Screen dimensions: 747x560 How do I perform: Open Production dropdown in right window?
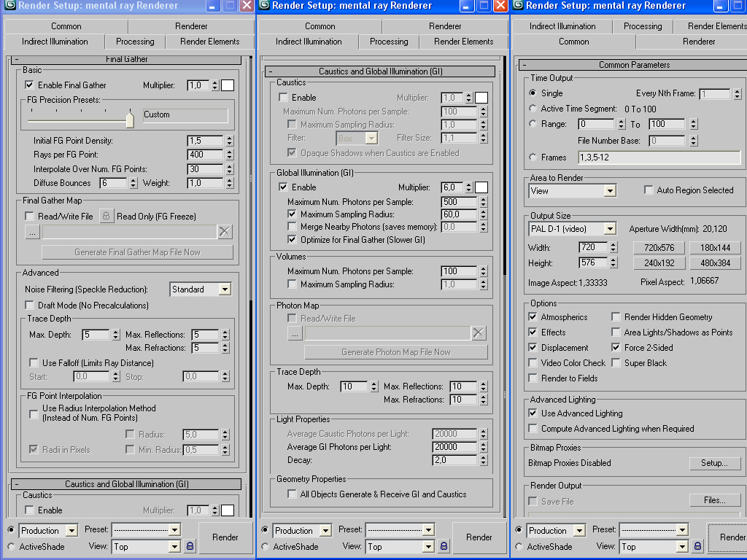(579, 531)
